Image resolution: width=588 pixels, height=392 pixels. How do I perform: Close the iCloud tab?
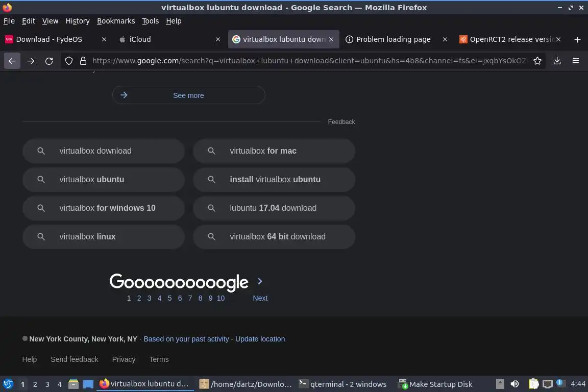(218, 39)
